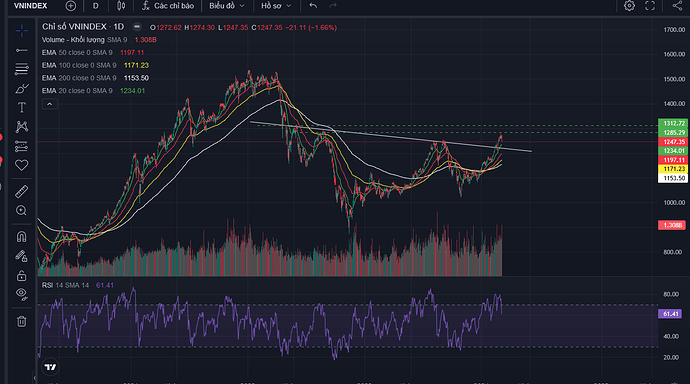Add a symbol to compare with the plus icon

pos(70,6)
